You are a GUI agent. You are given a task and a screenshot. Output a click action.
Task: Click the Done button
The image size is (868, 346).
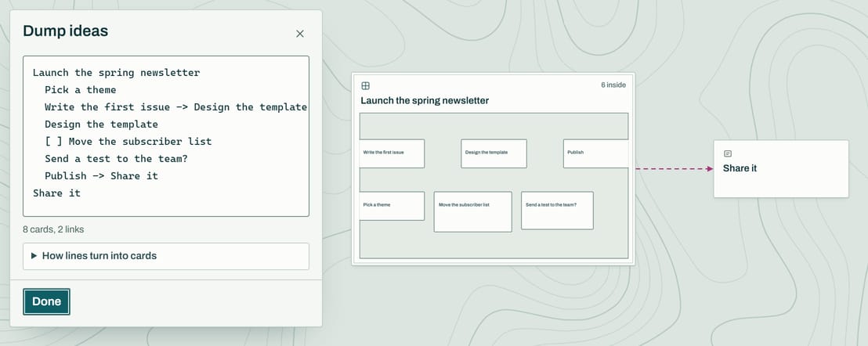coord(46,302)
